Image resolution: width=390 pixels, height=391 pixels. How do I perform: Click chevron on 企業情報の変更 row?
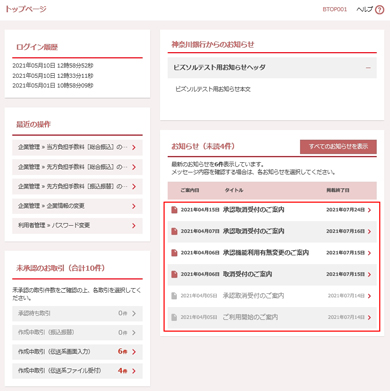pyautogui.click(x=134, y=206)
